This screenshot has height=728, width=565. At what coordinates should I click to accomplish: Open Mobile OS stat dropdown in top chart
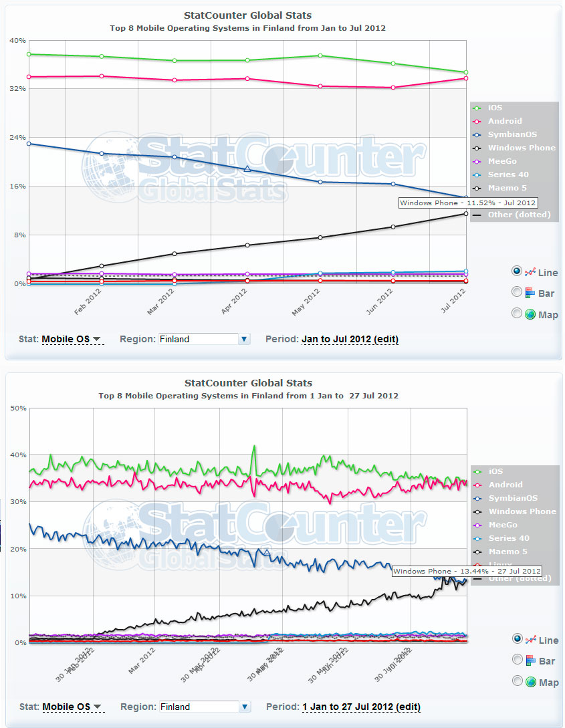(72, 340)
